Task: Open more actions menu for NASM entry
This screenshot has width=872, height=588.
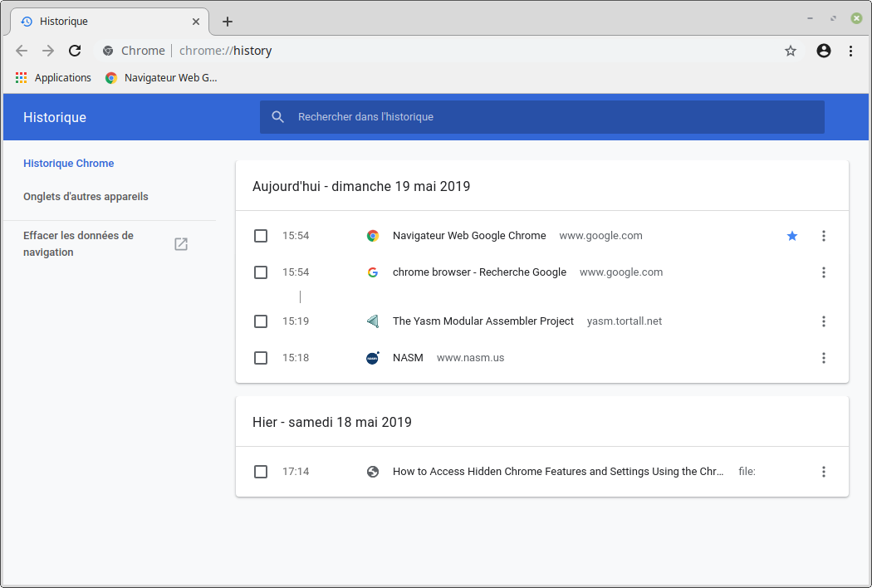Action: (x=824, y=358)
